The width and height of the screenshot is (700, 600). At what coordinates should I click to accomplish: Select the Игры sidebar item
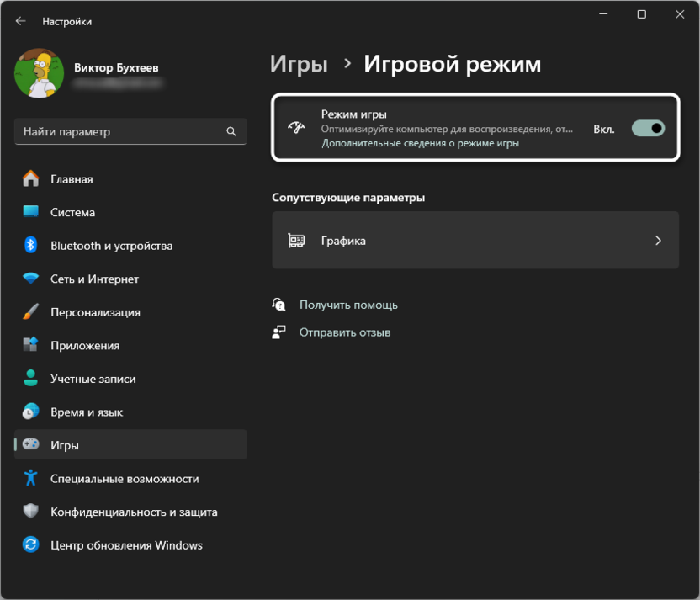coord(130,444)
